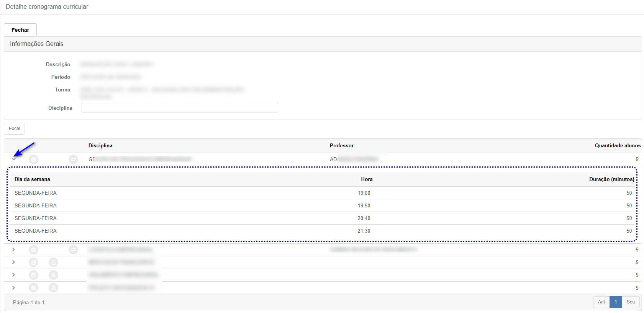Click person icon in the last discipline row
The height and width of the screenshot is (313, 644).
(x=53, y=288)
